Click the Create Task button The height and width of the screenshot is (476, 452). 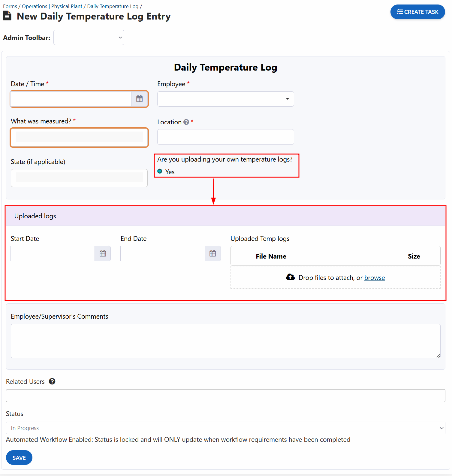tap(417, 12)
